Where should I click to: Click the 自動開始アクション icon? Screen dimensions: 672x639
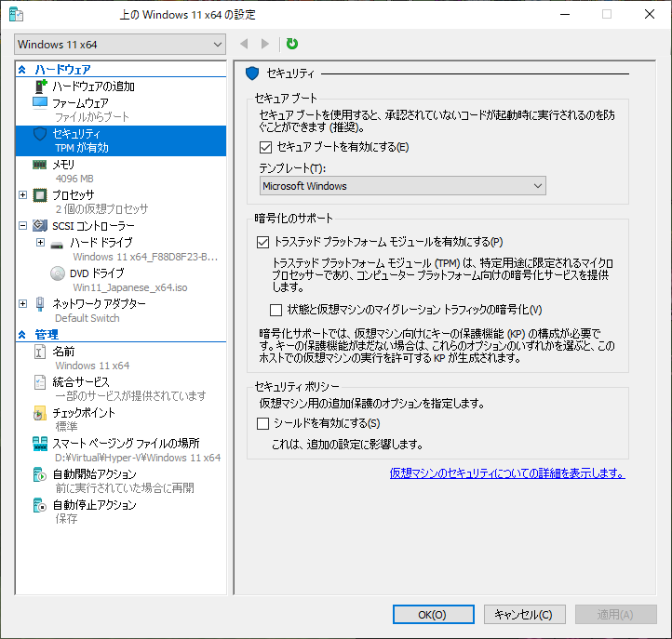click(39, 474)
